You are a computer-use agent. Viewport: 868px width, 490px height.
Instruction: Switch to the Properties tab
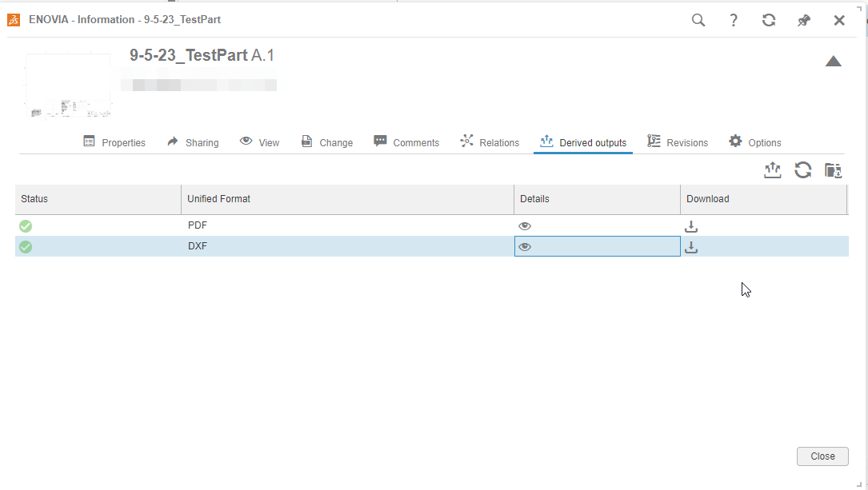tap(114, 141)
